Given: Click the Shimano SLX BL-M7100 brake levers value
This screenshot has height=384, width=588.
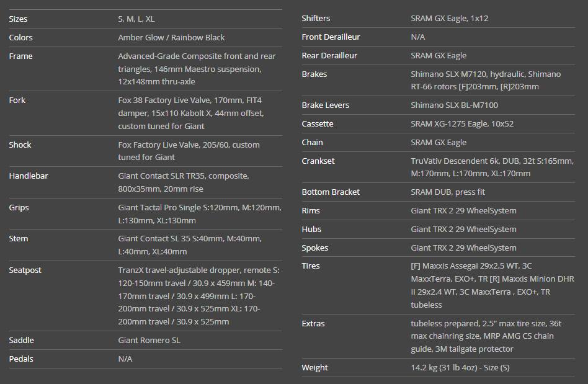Looking at the screenshot, I should 454,105.
